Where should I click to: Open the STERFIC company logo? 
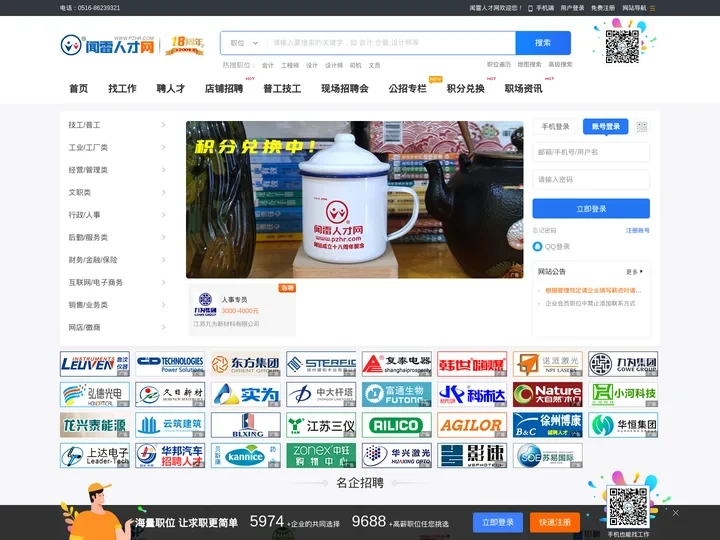pos(321,364)
